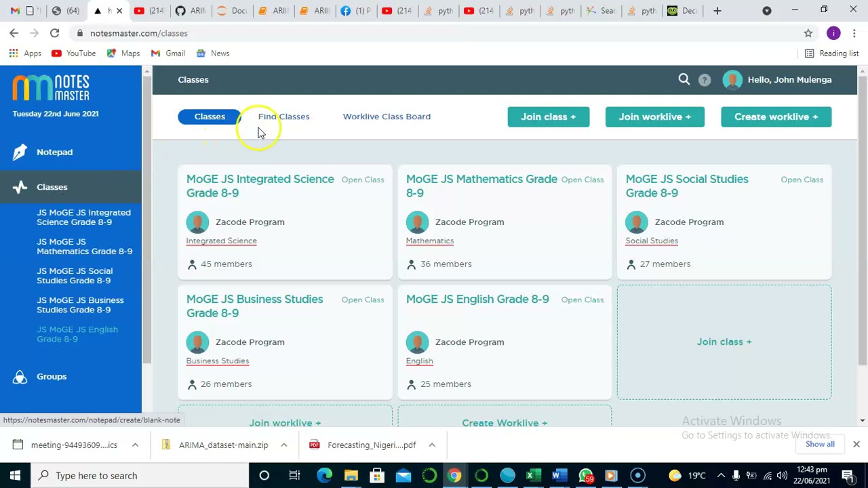
Task: Click members icon on Integrated Science card
Action: tap(192, 264)
